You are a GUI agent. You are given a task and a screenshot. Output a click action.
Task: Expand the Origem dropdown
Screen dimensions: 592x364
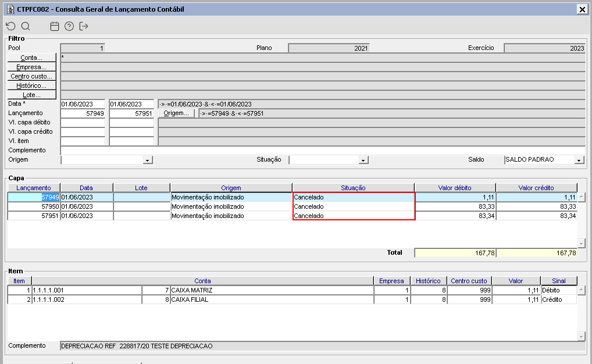[x=148, y=160]
